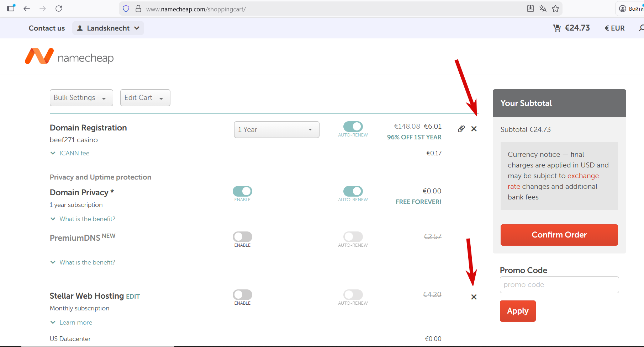Viewport: 644px width, 347px height.
Task: Click the 1 year subscription text
Action: coord(76,205)
